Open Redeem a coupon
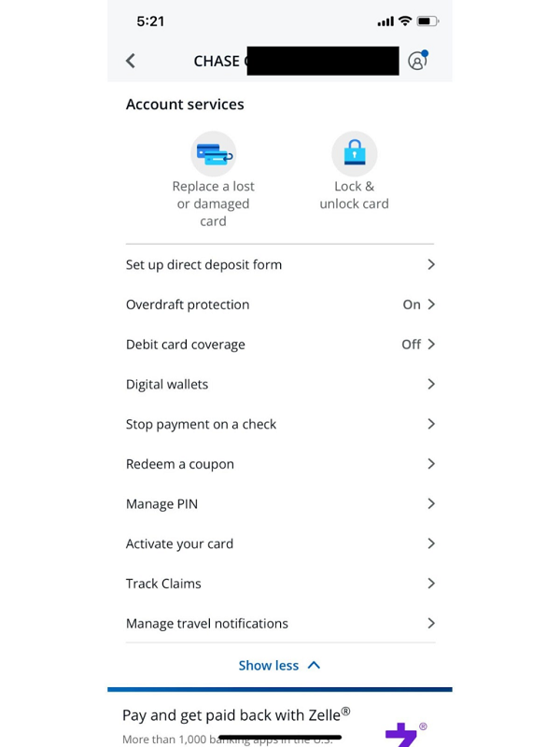This screenshot has width=560, height=747. [x=279, y=463]
